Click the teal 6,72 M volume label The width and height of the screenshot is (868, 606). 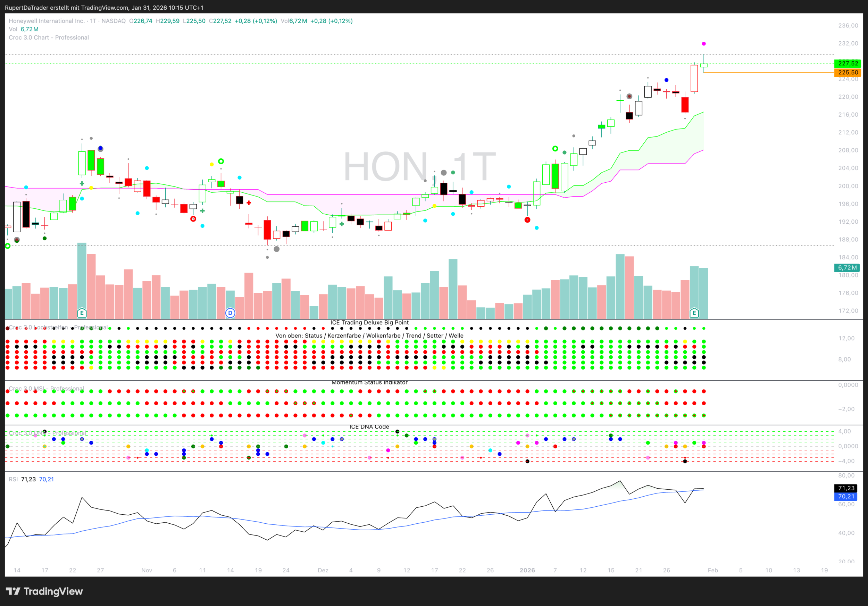pyautogui.click(x=847, y=268)
